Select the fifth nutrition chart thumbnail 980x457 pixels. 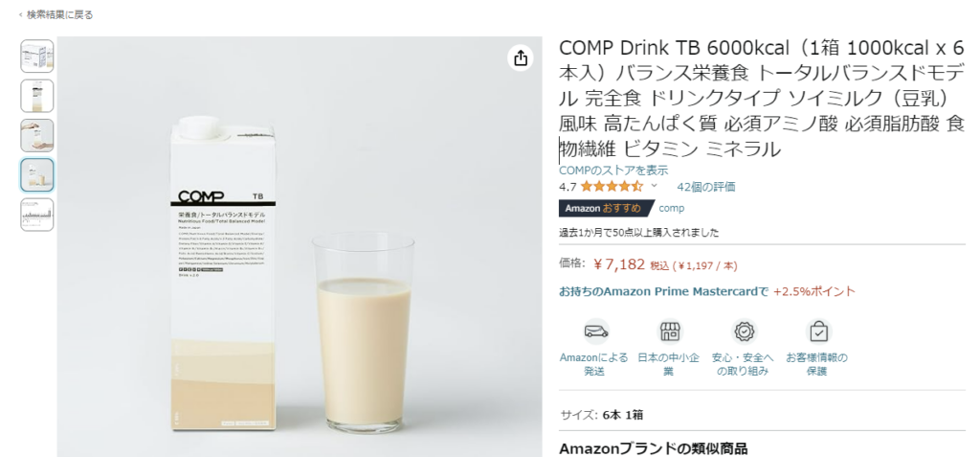tap(37, 215)
